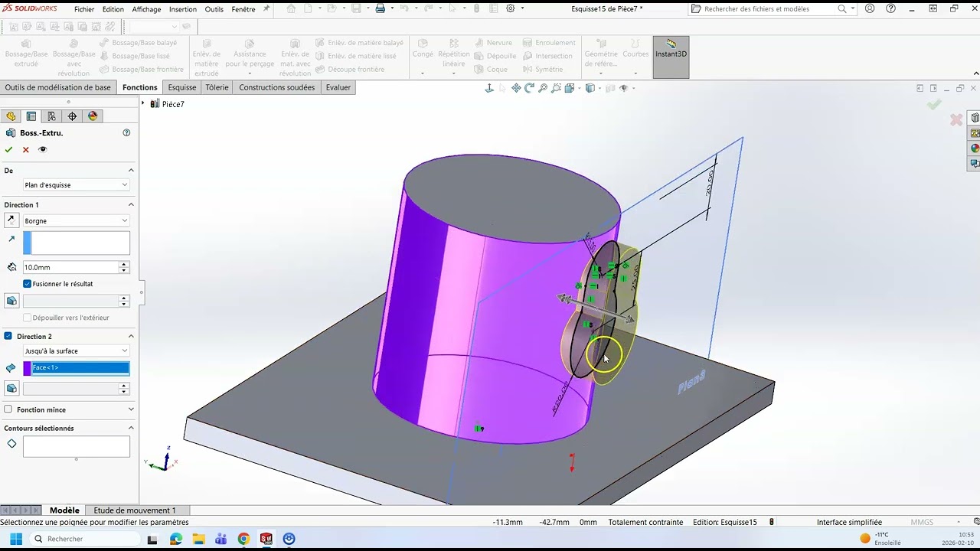
Task: Click the Rotate View icon
Action: point(529,88)
